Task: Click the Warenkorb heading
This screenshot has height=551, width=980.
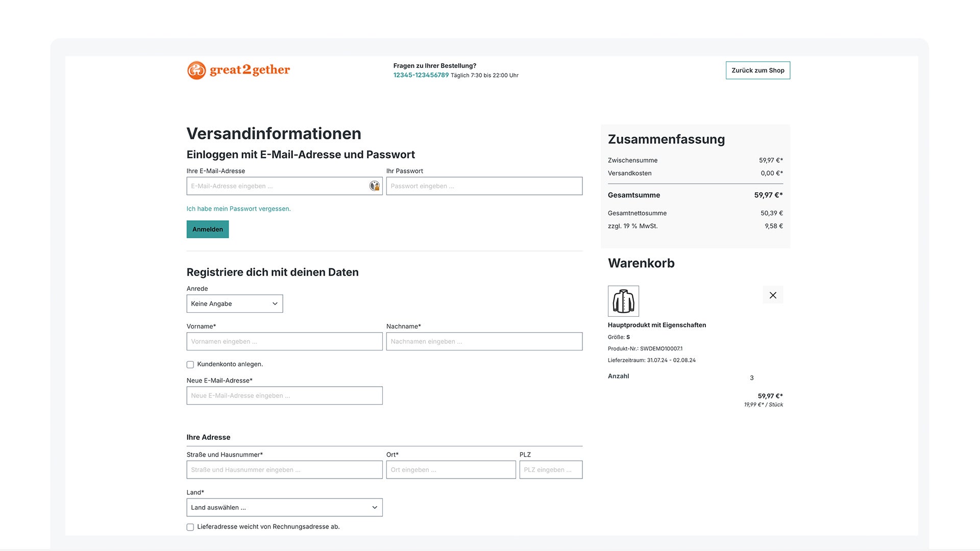Action: pos(641,263)
